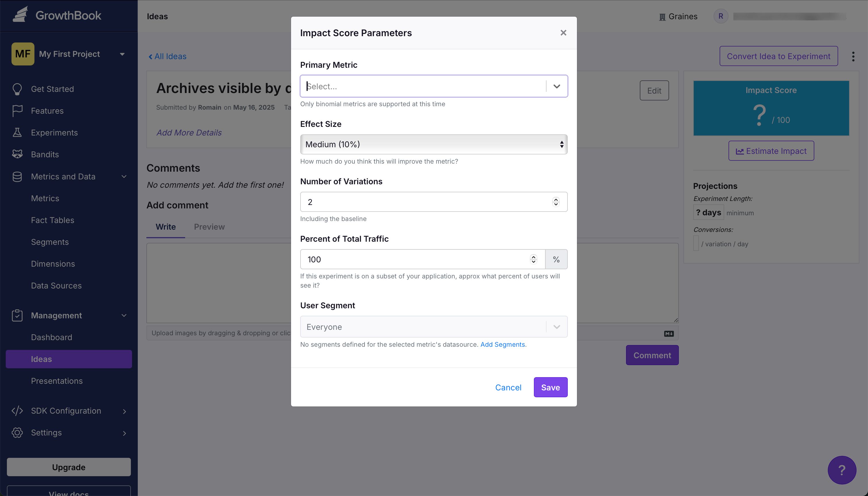Open the three-dot more options menu
Screen dimensions: 868x496
[853, 56]
